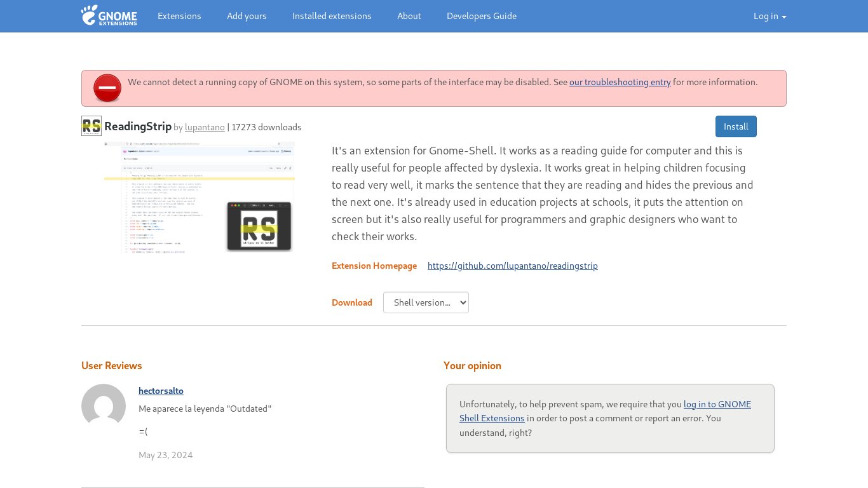Screen dimensions: 868x488
Task: Click the GNOME Extensions logo
Action: pos(109,16)
